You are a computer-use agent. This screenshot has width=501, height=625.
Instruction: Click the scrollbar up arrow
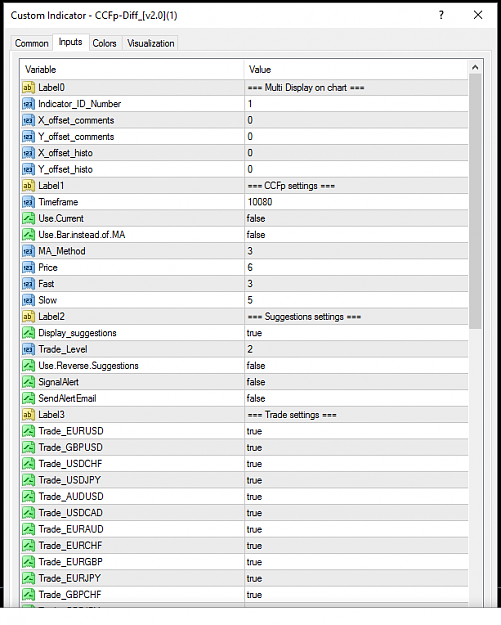pos(475,68)
